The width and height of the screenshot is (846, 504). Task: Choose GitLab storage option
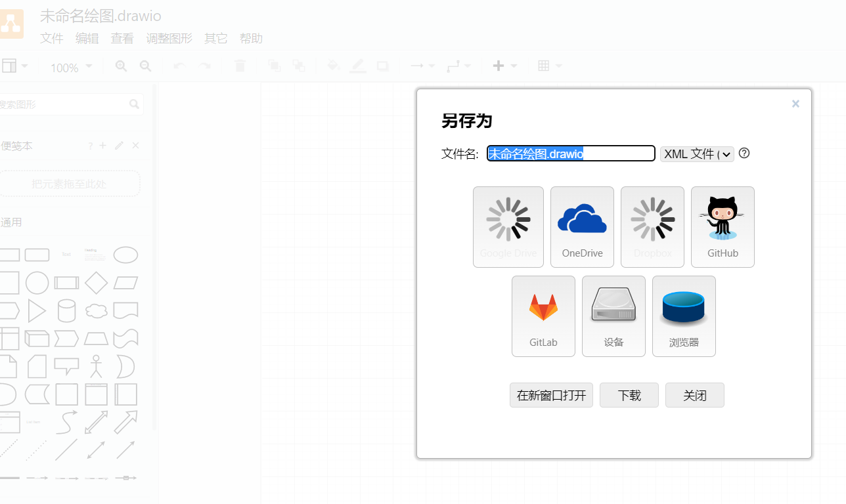[543, 316]
